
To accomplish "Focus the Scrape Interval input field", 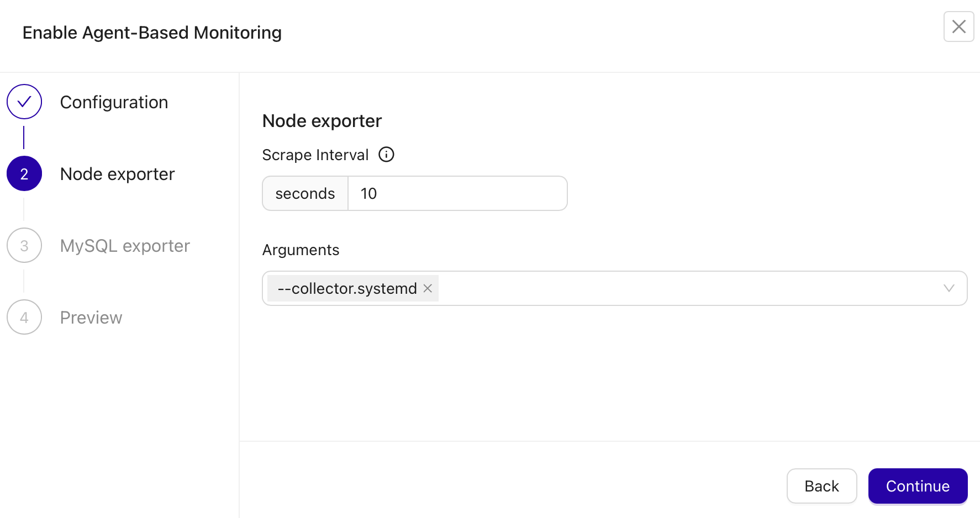I will [459, 193].
